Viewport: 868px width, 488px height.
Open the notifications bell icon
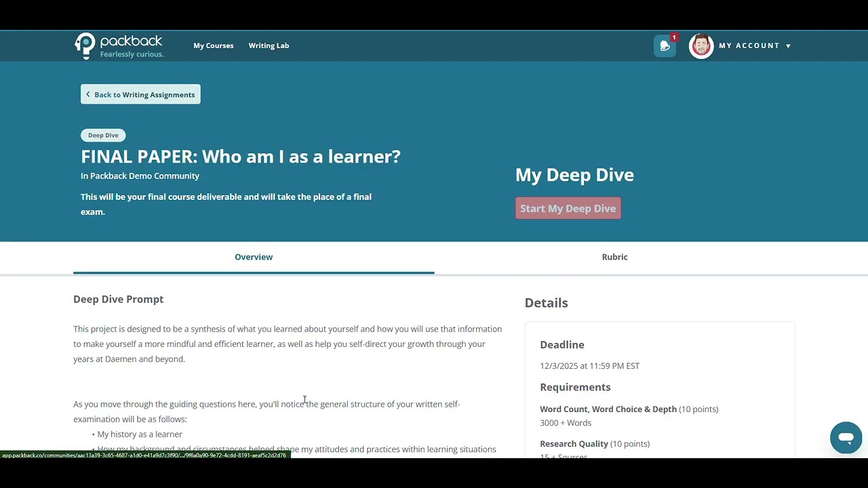tap(665, 46)
